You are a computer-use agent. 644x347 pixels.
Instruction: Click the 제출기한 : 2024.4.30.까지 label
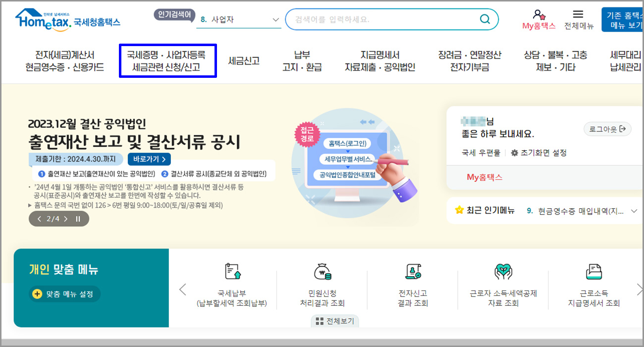(x=76, y=159)
